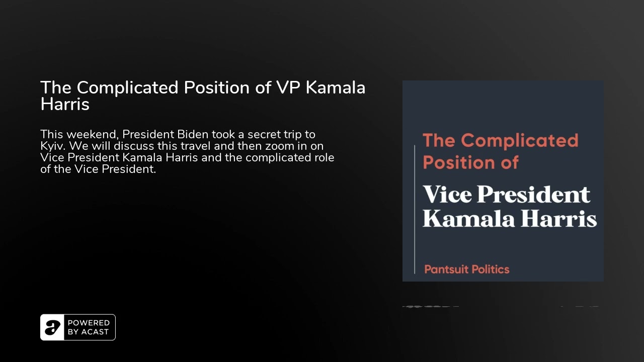Click the episode description paragraph
644x362 pixels.
(187, 152)
